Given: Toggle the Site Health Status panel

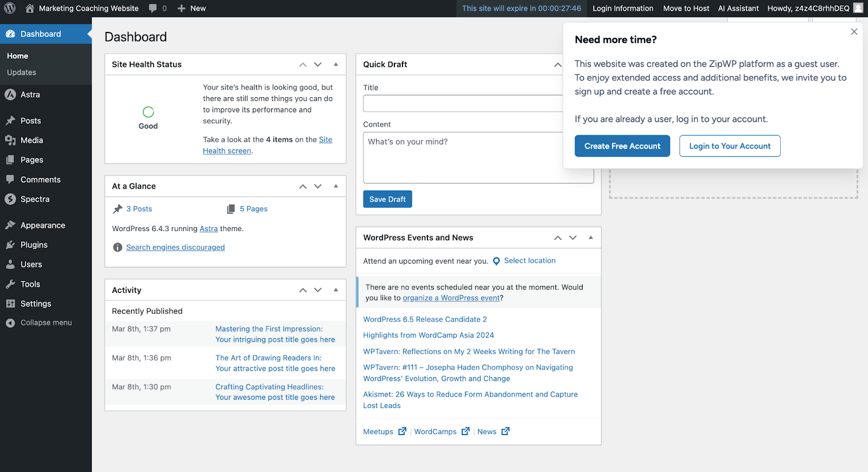Looking at the screenshot, I should 336,64.
